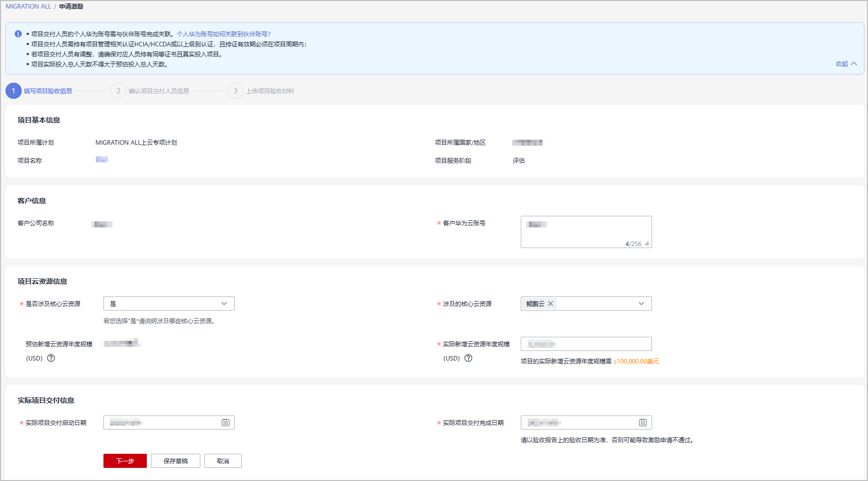Click the 取消 button
868x481 pixels.
[x=223, y=461]
